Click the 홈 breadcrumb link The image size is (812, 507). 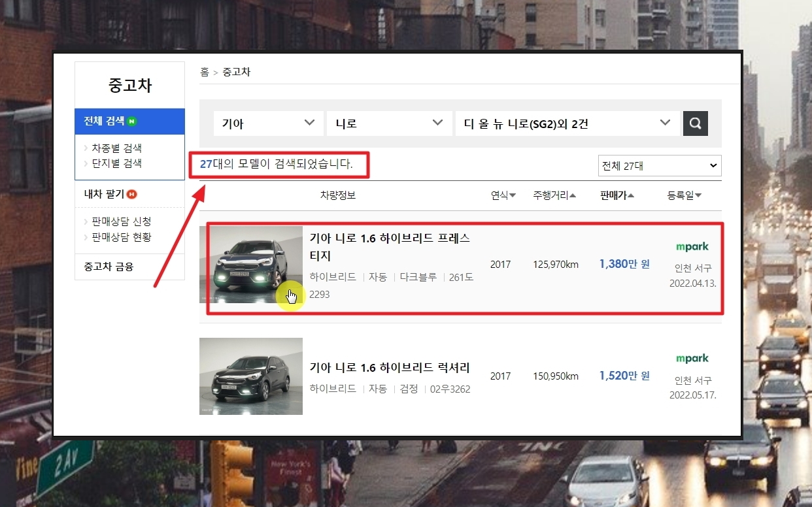205,72
